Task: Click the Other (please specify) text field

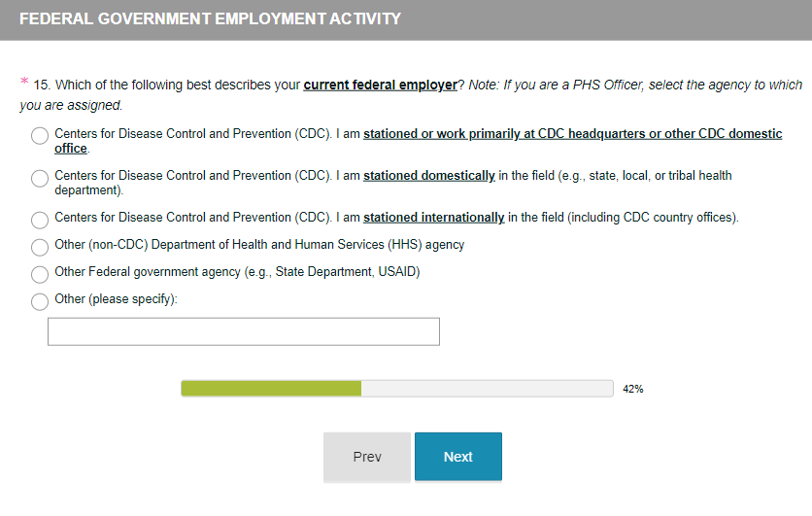Action: point(243,331)
